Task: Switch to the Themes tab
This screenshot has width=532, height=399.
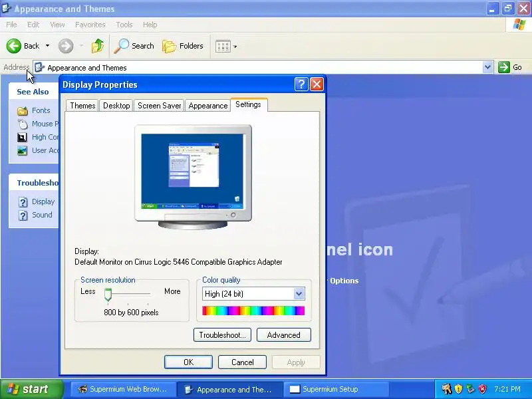Action: pyautogui.click(x=82, y=106)
